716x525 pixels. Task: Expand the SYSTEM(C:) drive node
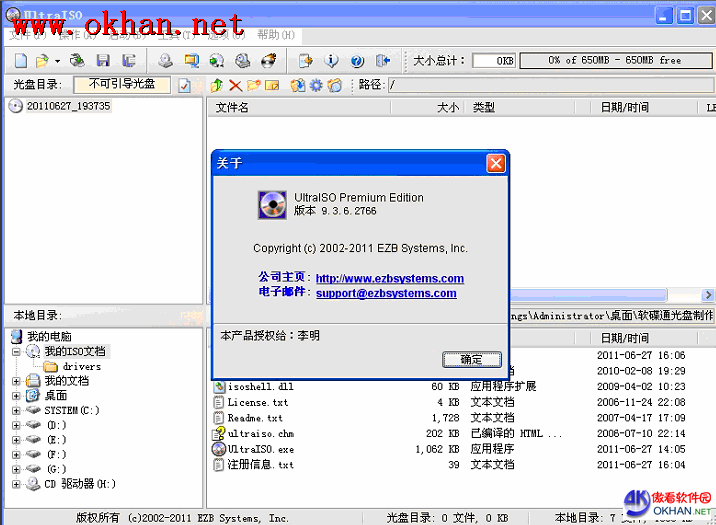[x=16, y=410]
